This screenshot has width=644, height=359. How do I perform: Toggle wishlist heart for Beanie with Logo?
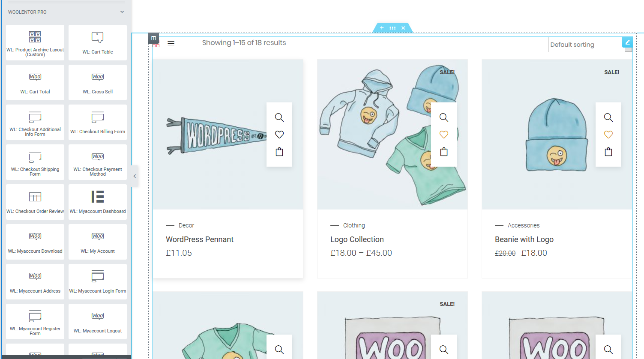click(x=608, y=135)
